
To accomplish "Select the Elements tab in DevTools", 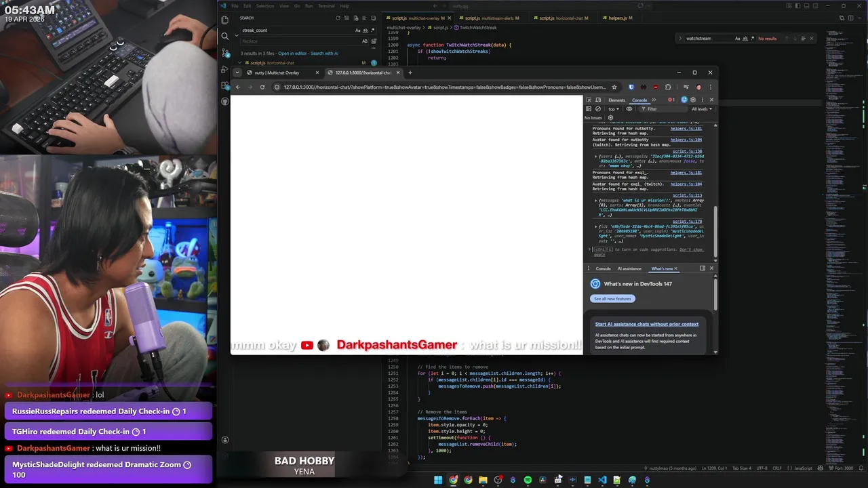I will 616,100.
